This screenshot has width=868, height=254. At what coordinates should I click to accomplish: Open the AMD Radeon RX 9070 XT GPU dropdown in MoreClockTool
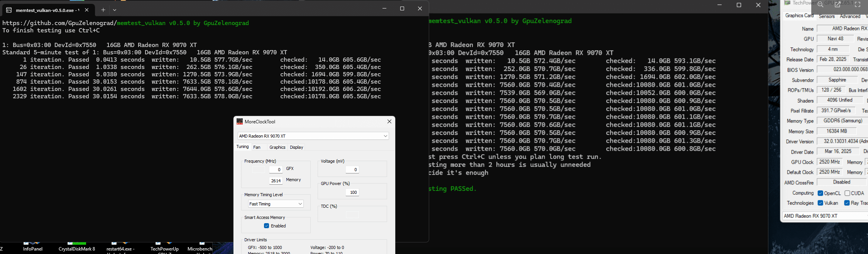313,136
